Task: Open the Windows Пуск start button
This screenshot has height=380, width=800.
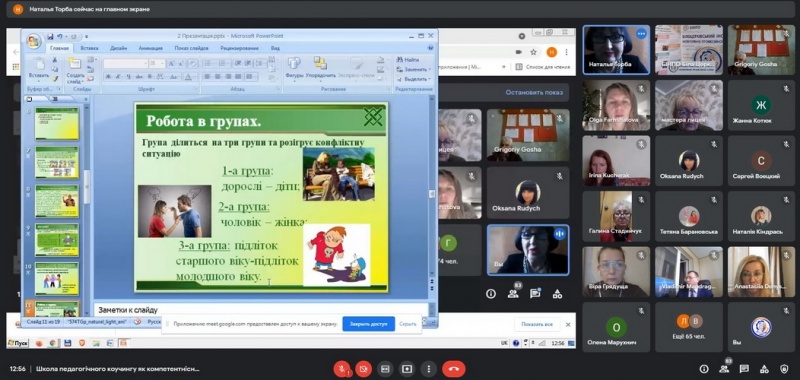Action: 18,343
